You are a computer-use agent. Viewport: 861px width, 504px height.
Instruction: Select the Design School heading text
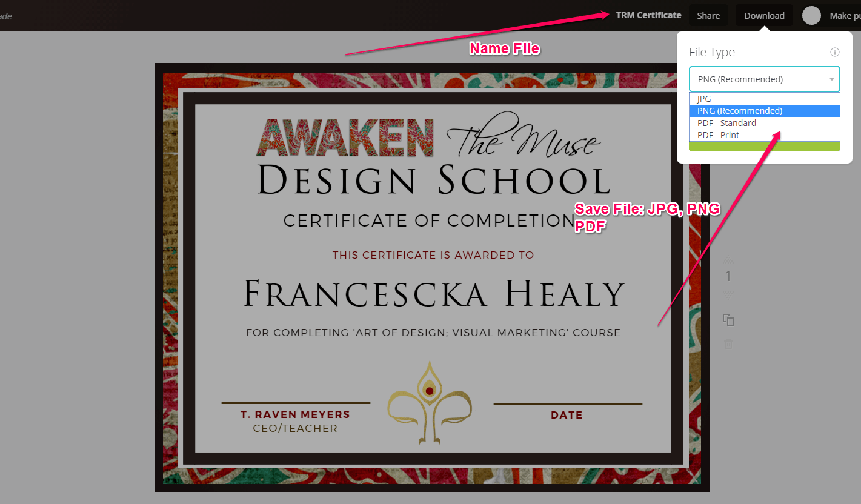coord(434,181)
